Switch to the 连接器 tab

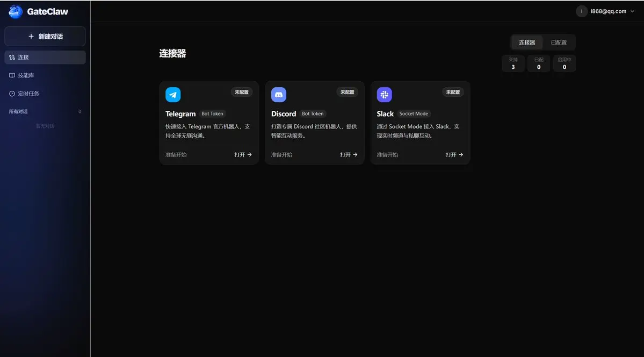click(x=527, y=42)
